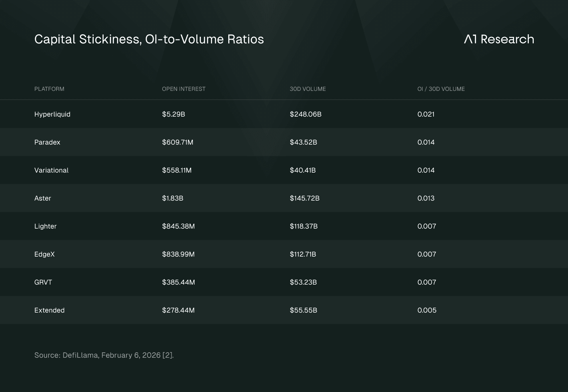
Task: Click the OPEN INTEREST column header
Action: point(183,89)
